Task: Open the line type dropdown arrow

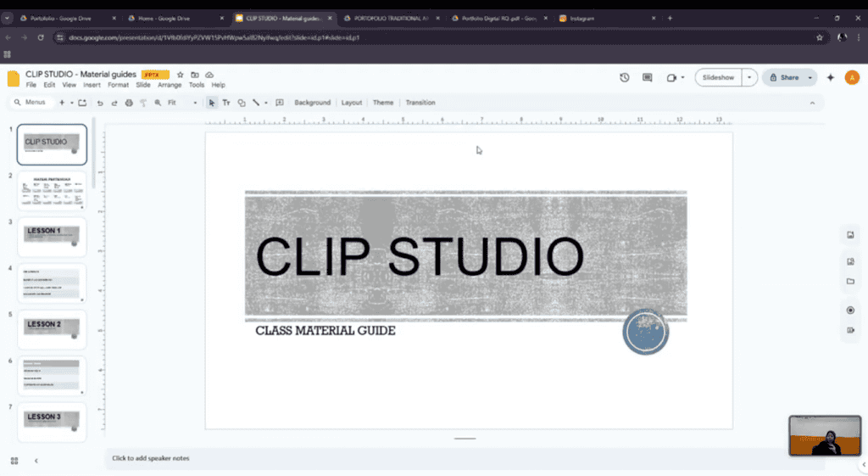Action: (x=265, y=103)
